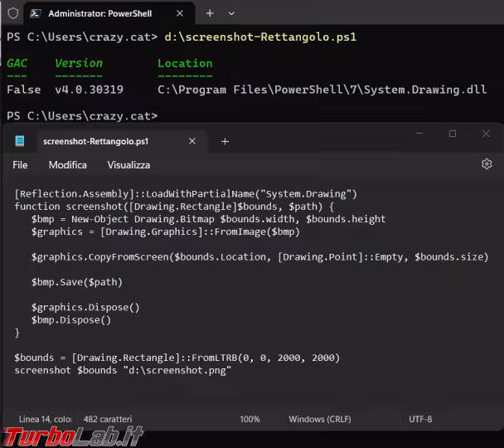Viewport: 504px width, 448px height.
Task: Click the Location column header in the PowerShell output
Action: tap(185, 63)
